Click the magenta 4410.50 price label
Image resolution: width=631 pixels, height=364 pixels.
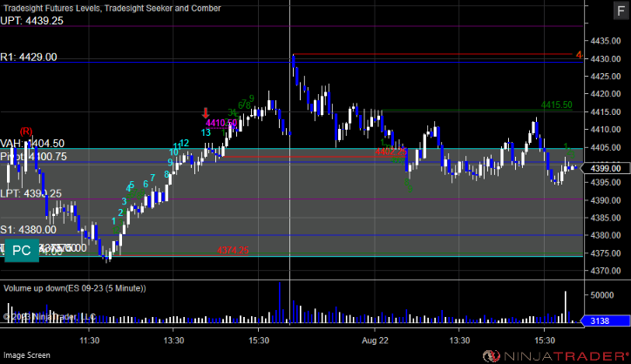tap(221, 123)
